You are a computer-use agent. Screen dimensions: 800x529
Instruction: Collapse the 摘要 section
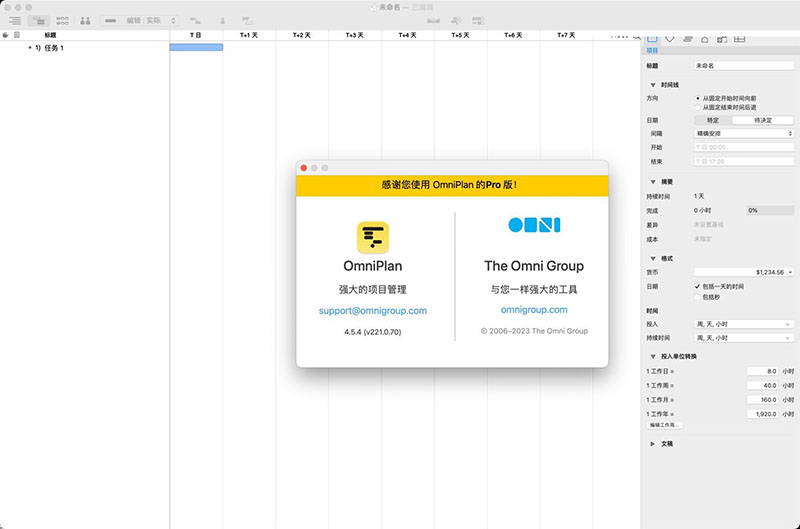coord(653,182)
